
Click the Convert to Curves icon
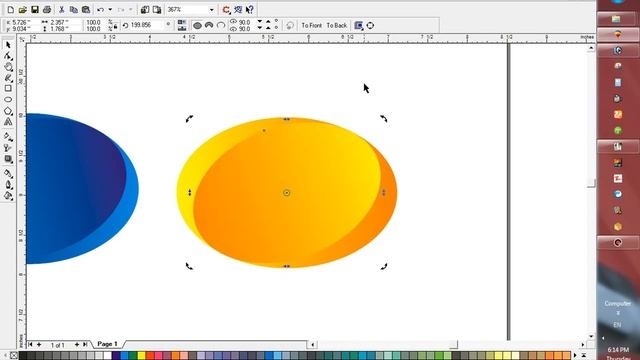370,25
